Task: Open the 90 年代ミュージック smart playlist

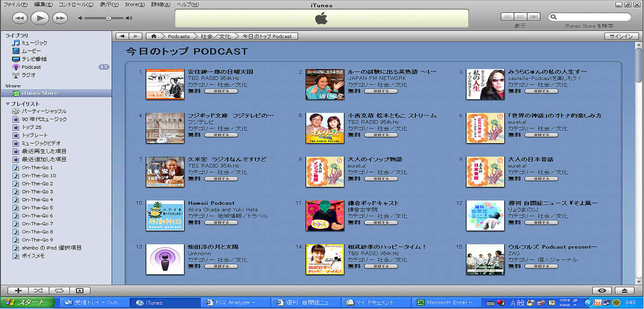Action: [44, 119]
